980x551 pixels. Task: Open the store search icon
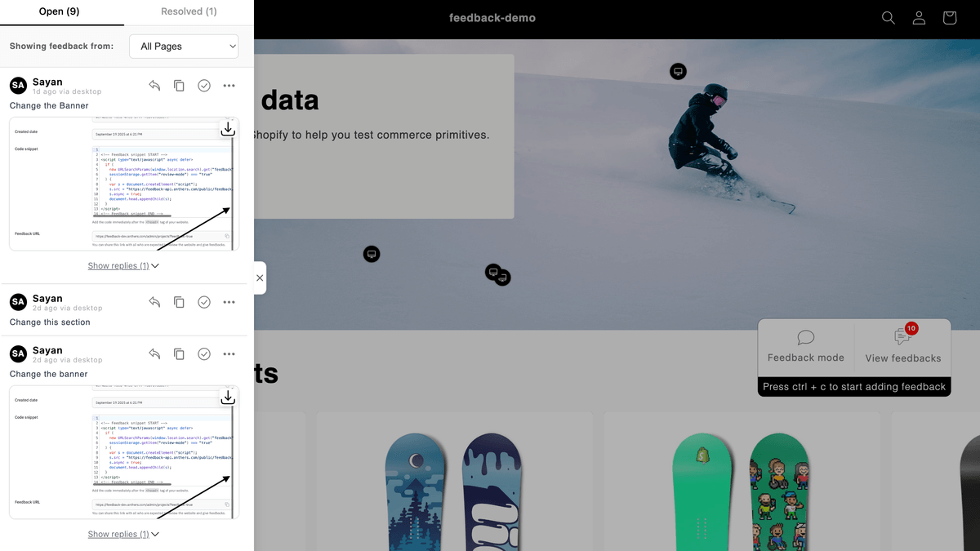pyautogui.click(x=889, y=18)
